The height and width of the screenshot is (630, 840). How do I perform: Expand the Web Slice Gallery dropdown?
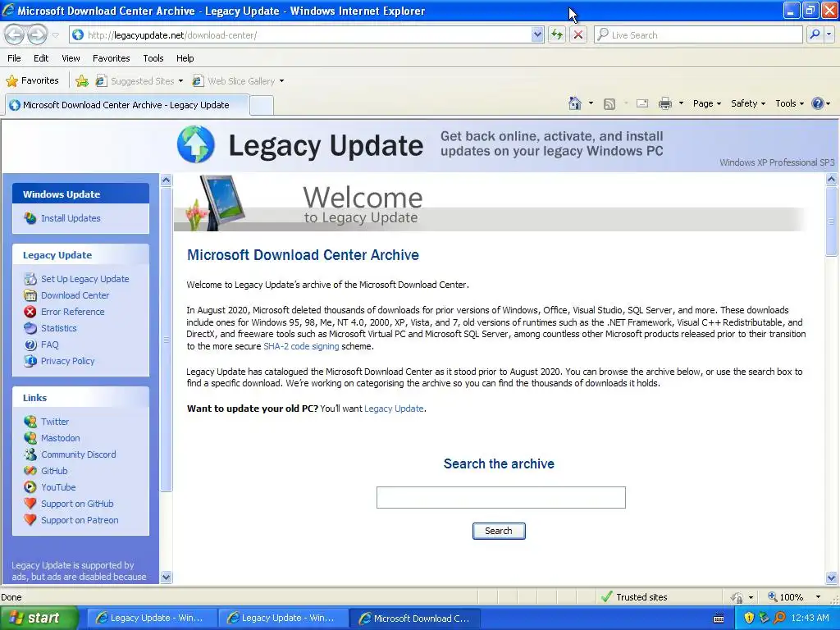point(282,81)
